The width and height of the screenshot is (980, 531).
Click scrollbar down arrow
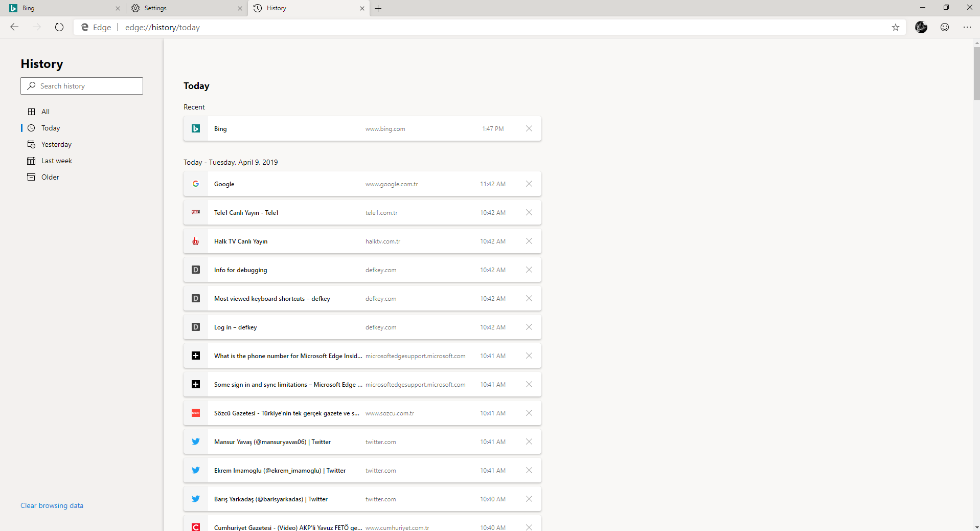pyautogui.click(x=976, y=527)
